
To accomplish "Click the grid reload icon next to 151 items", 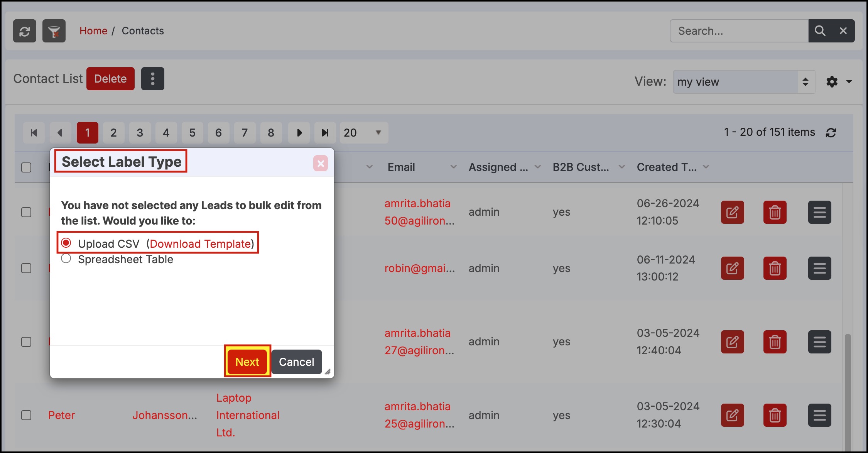I will point(831,133).
